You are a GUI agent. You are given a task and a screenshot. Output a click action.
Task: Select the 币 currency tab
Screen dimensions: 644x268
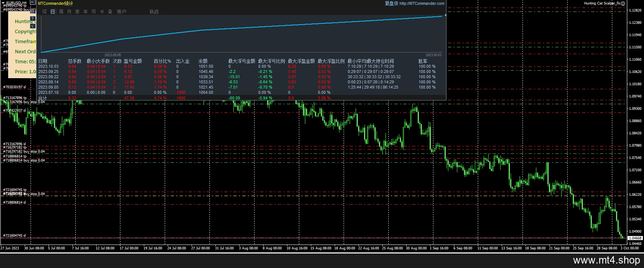94,12
